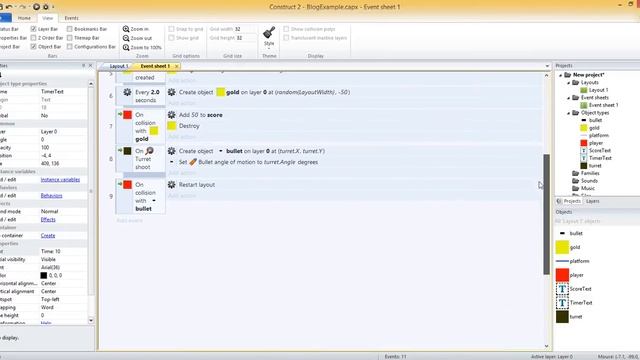Click the container Create link
Viewport: 640px width, 360px height.
pos(48,236)
